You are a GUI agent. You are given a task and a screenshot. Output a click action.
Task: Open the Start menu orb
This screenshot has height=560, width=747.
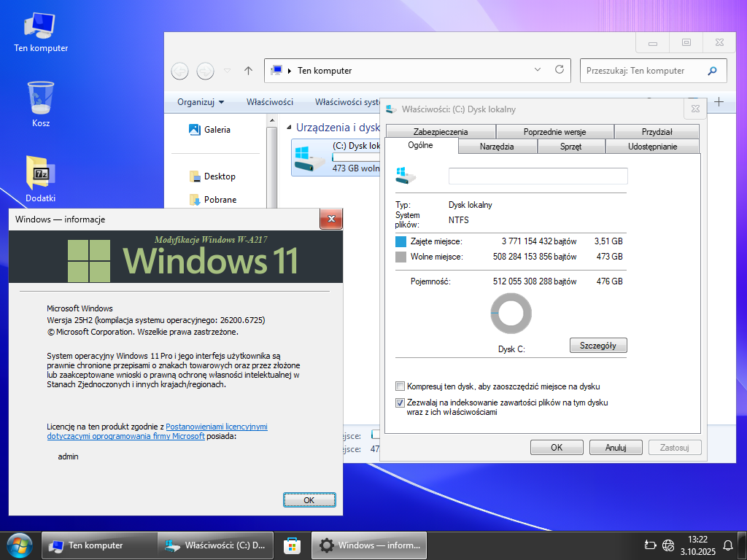point(19,545)
